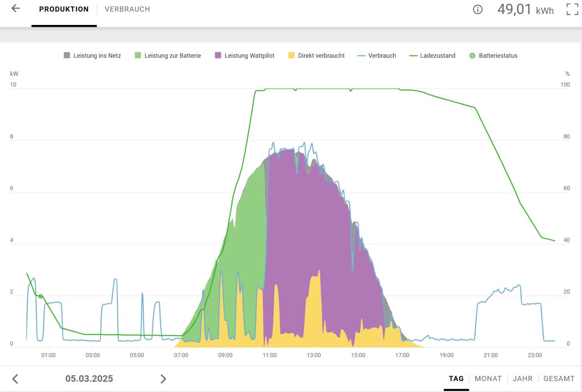Open date picker for 05.03.2025
The width and height of the screenshot is (582, 392).
point(89,379)
